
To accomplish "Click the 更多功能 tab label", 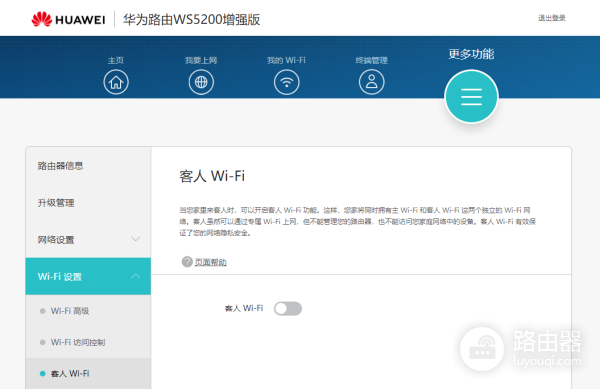I will [x=471, y=54].
